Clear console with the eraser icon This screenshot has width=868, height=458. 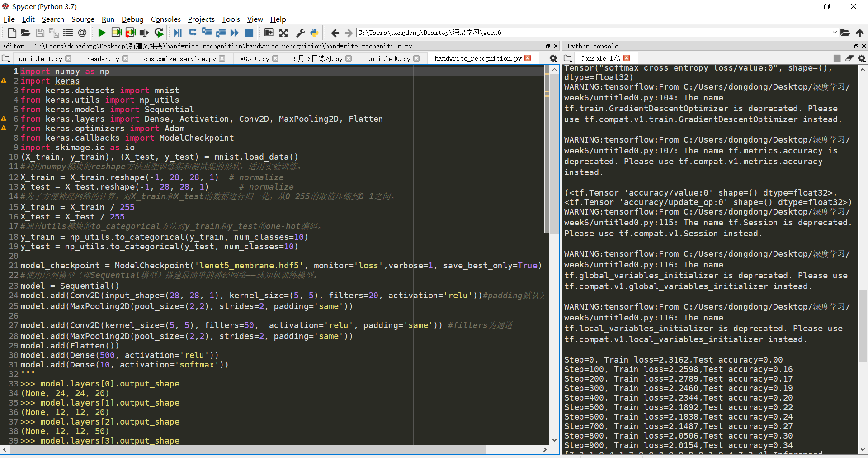pos(849,58)
